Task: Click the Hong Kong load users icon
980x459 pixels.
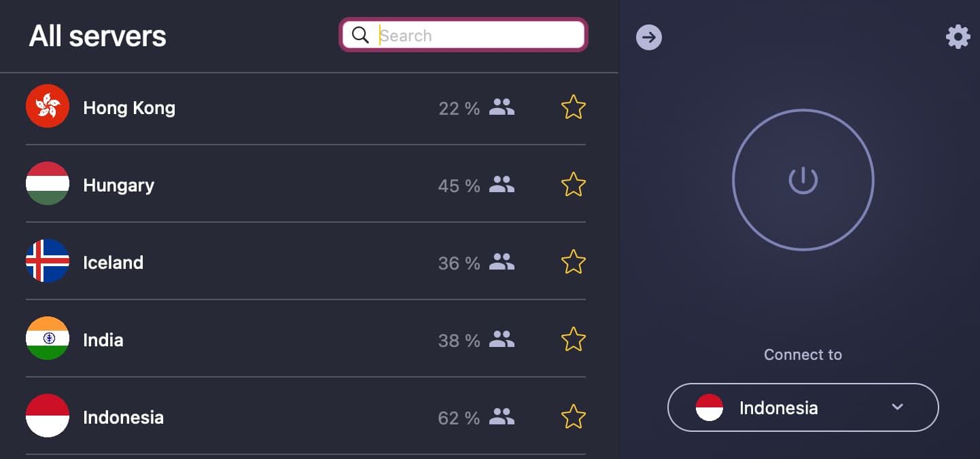Action: click(x=502, y=107)
